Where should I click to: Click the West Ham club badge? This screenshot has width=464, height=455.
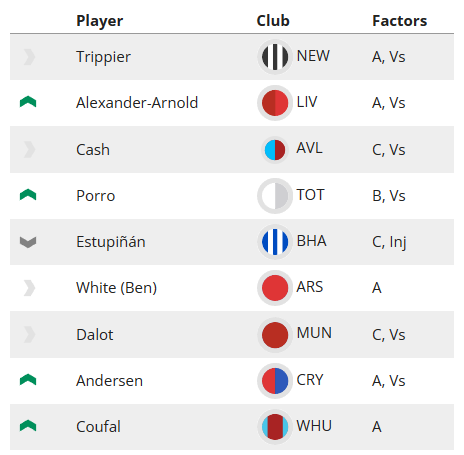point(275,427)
